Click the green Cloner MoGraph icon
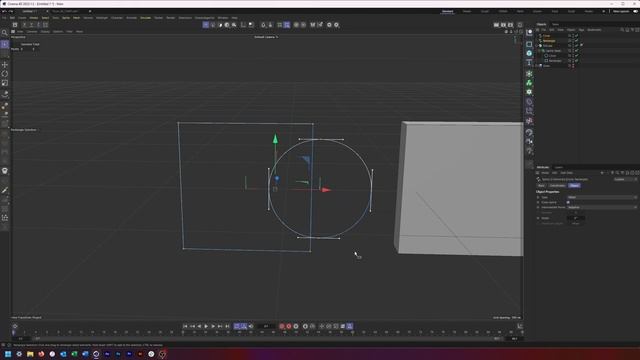The width and height of the screenshot is (640, 360). click(529, 83)
